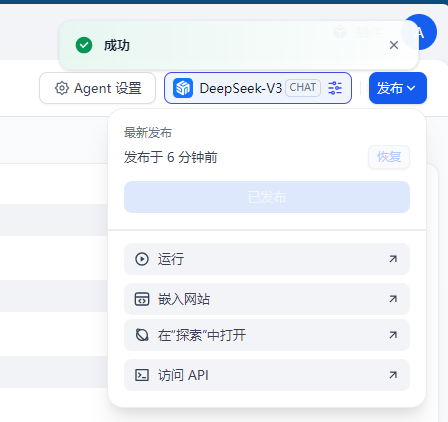Open the user avatar account menu
The width and height of the screenshot is (448, 422).
pyautogui.click(x=420, y=32)
